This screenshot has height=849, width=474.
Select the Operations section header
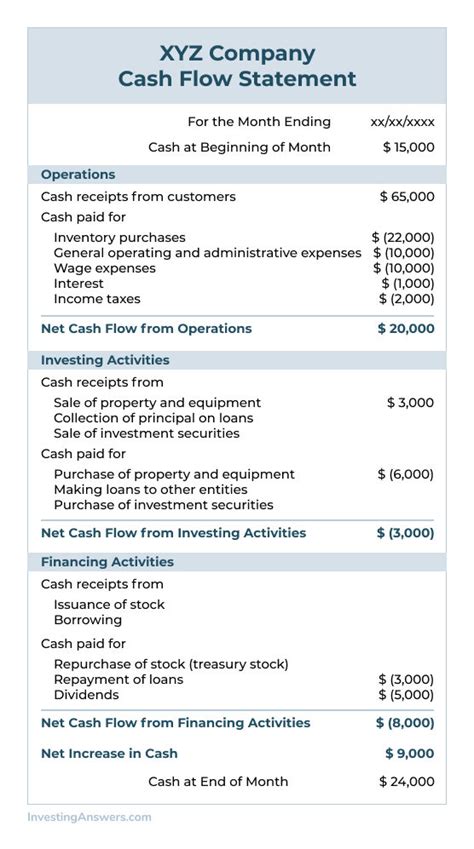[237, 174]
